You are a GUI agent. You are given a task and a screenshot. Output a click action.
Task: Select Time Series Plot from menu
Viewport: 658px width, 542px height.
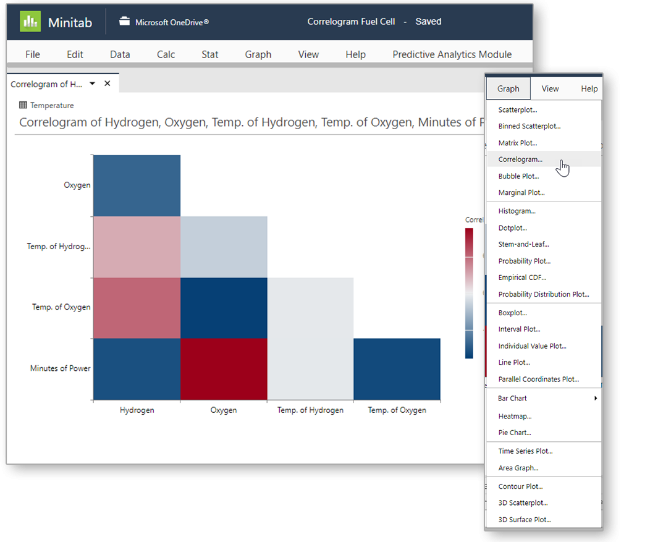[525, 451]
